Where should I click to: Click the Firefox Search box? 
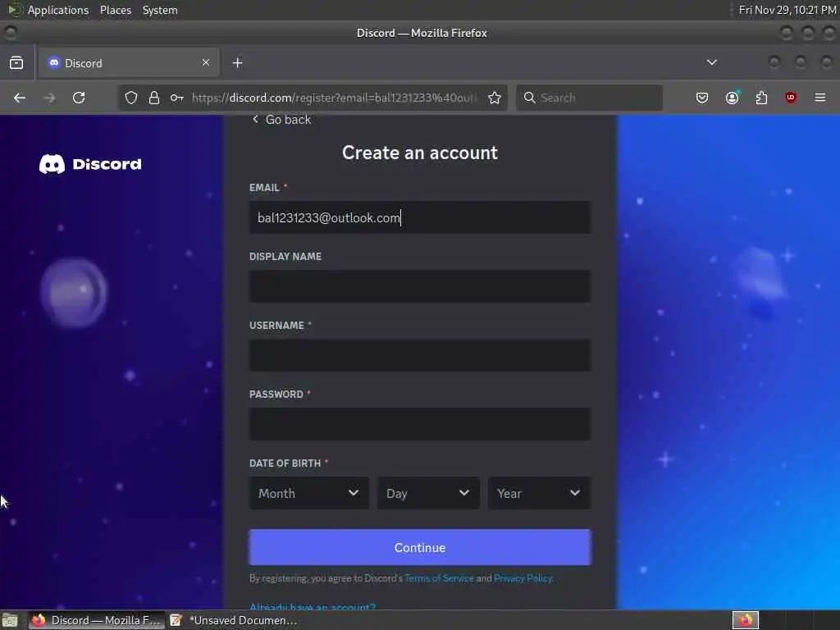tap(589, 98)
